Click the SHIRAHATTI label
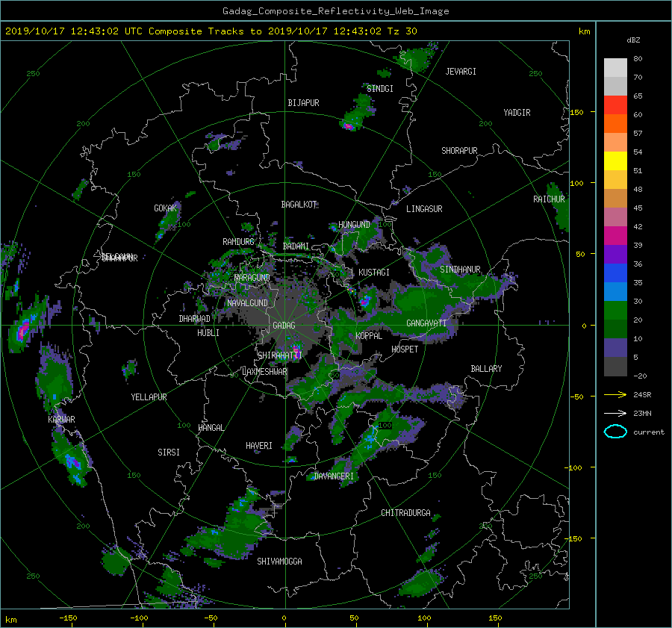The width and height of the screenshot is (672, 628). 280,355
